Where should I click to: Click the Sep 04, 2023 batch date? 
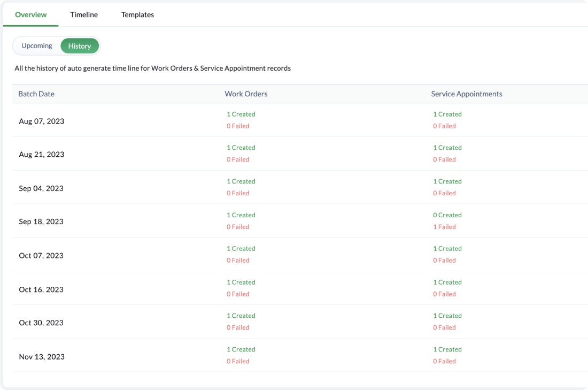[41, 188]
